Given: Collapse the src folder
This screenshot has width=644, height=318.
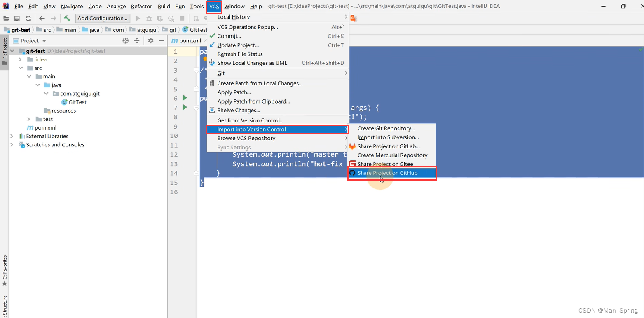Looking at the screenshot, I should pos(20,68).
